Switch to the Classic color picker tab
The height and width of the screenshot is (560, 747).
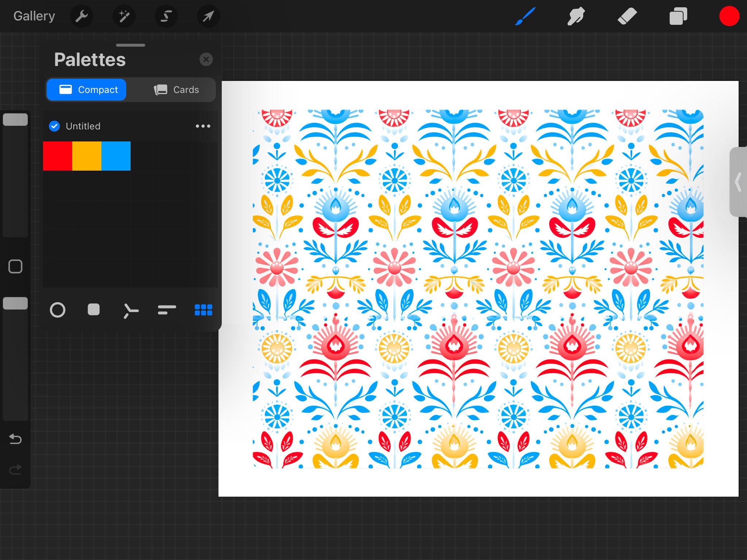click(x=94, y=310)
